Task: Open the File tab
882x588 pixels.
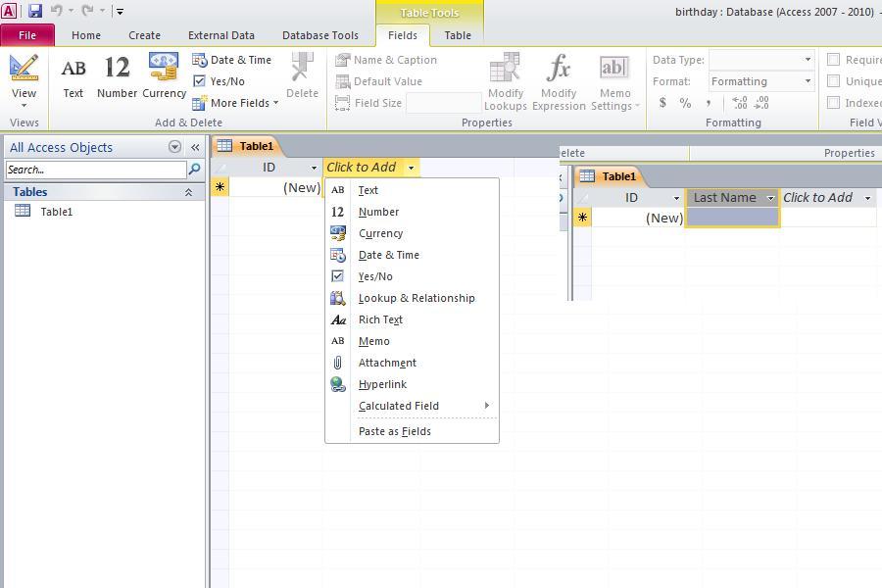Action: [27, 35]
